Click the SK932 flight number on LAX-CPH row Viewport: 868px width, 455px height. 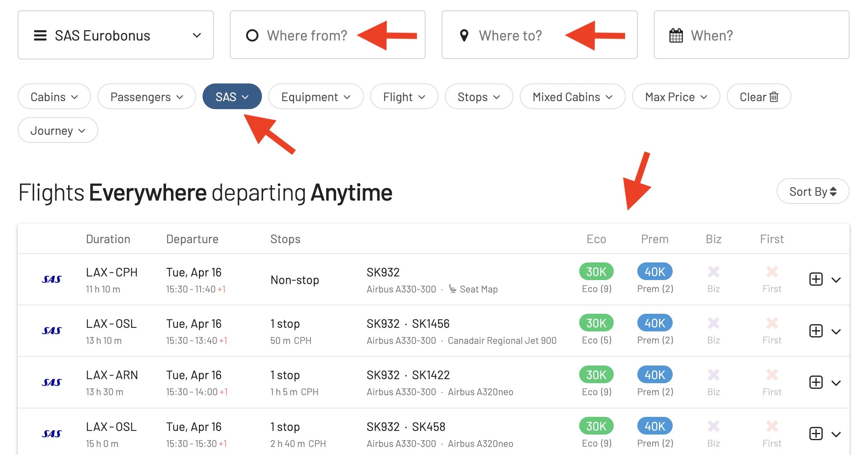click(383, 272)
